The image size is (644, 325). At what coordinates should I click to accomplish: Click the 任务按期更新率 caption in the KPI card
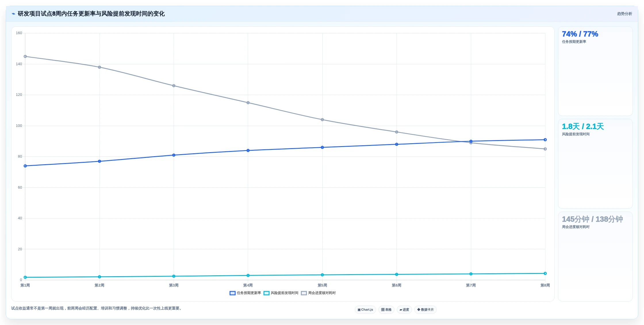pyautogui.click(x=574, y=42)
